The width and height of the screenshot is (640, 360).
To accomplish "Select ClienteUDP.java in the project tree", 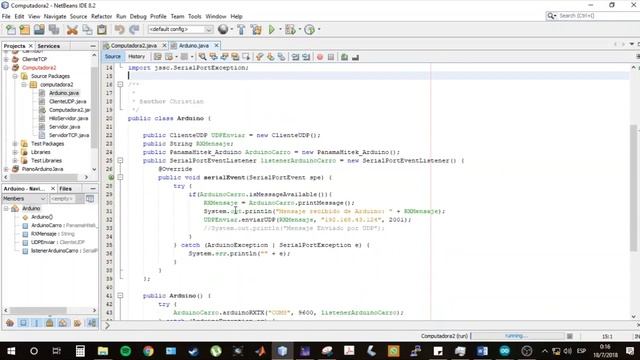I will pyautogui.click(x=67, y=102).
